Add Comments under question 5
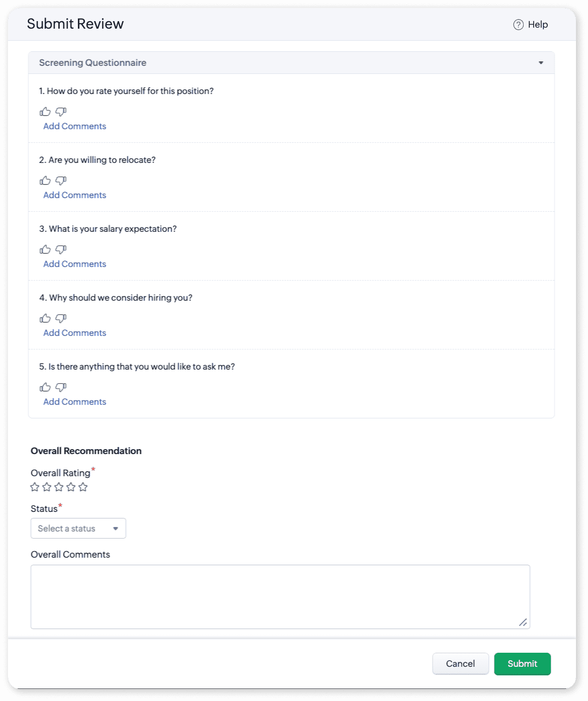Image resolution: width=588 pixels, height=701 pixels. [74, 402]
